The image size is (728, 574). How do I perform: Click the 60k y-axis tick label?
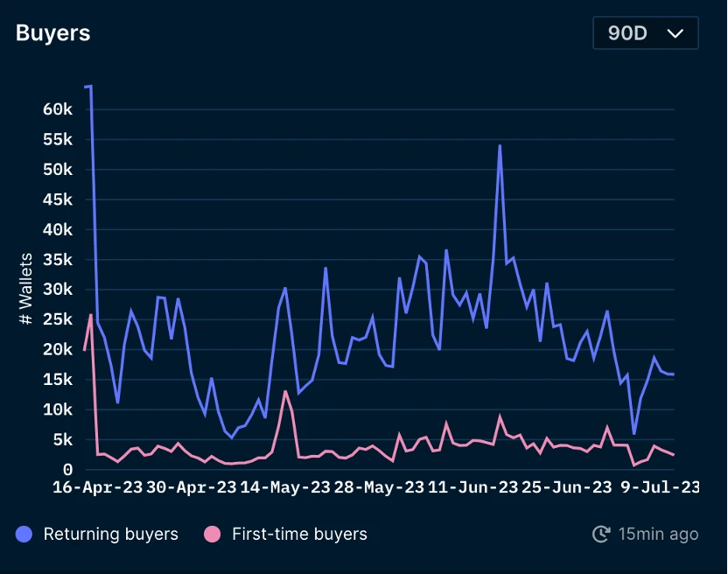click(56, 109)
